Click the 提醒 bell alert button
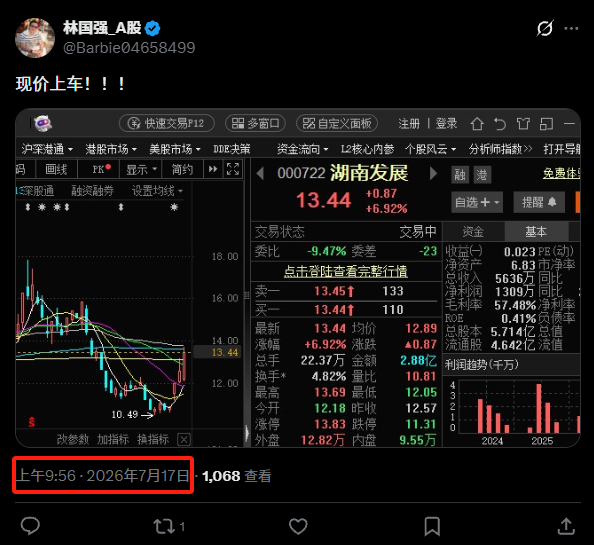The height and width of the screenshot is (545, 594). click(x=539, y=202)
